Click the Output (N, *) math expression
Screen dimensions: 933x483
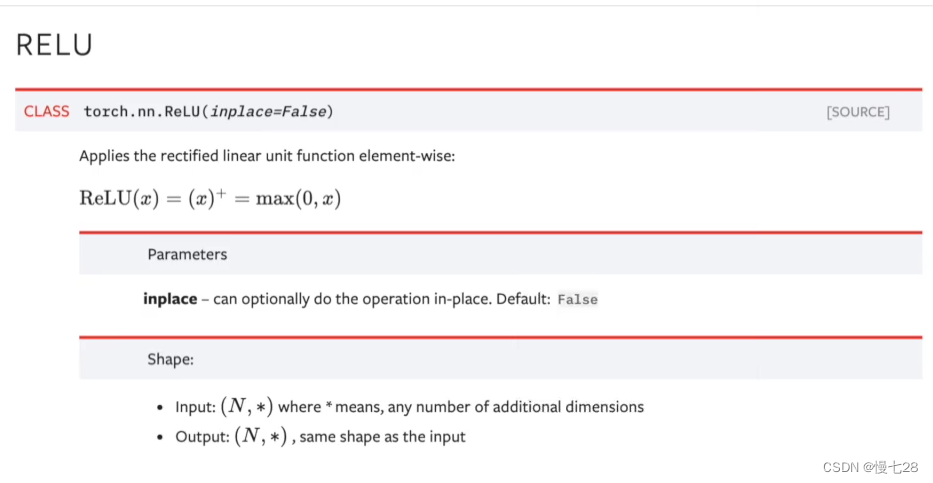261,436
